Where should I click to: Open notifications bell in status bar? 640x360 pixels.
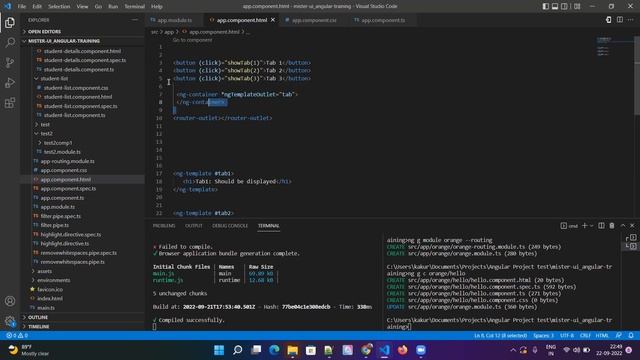(x=631, y=336)
